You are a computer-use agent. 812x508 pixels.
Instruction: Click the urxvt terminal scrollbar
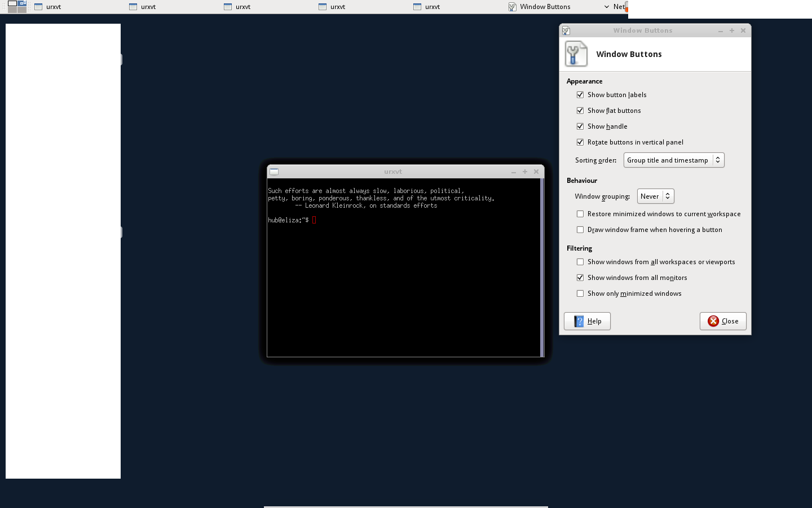coord(542,268)
